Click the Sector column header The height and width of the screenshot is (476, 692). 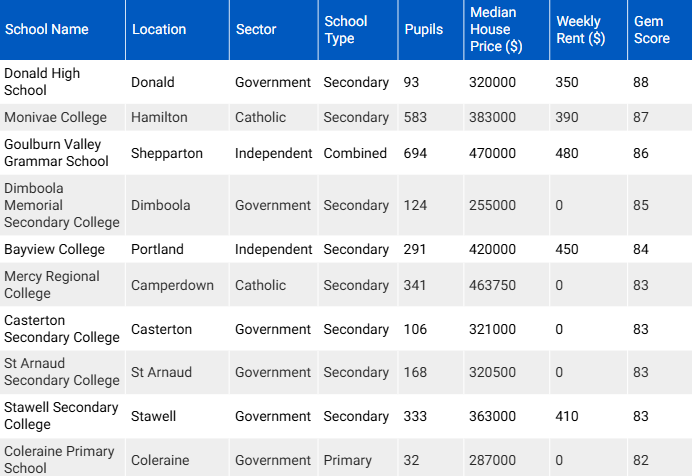256,29
